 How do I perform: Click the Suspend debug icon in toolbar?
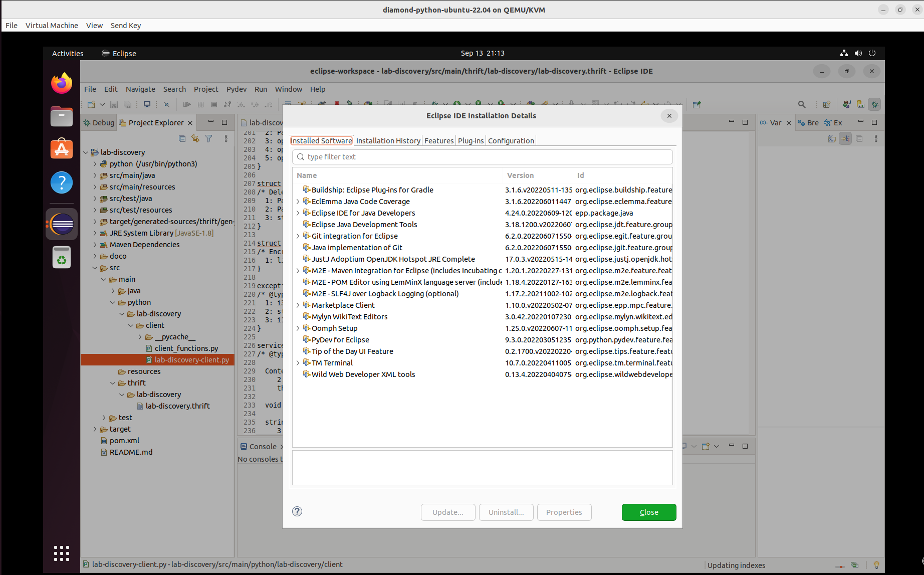(x=200, y=104)
